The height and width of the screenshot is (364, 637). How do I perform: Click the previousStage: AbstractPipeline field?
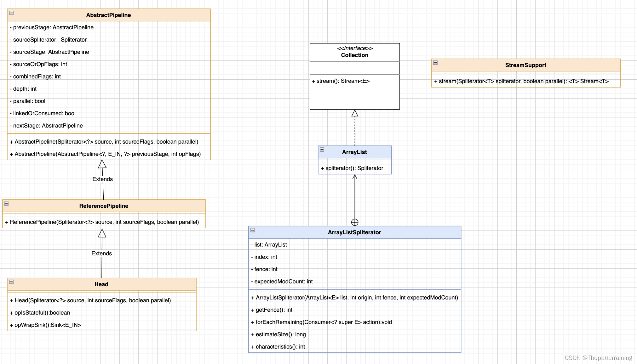tap(109, 27)
